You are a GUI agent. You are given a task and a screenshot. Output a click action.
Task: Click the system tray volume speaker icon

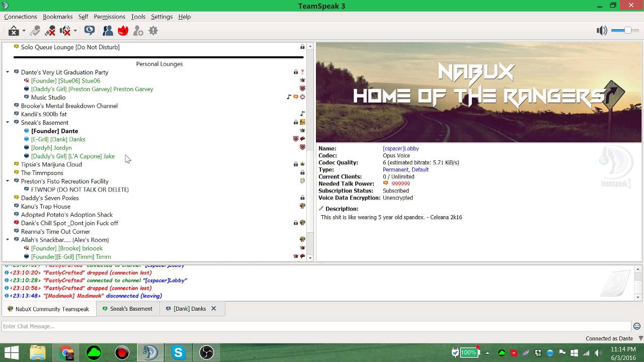point(599,353)
